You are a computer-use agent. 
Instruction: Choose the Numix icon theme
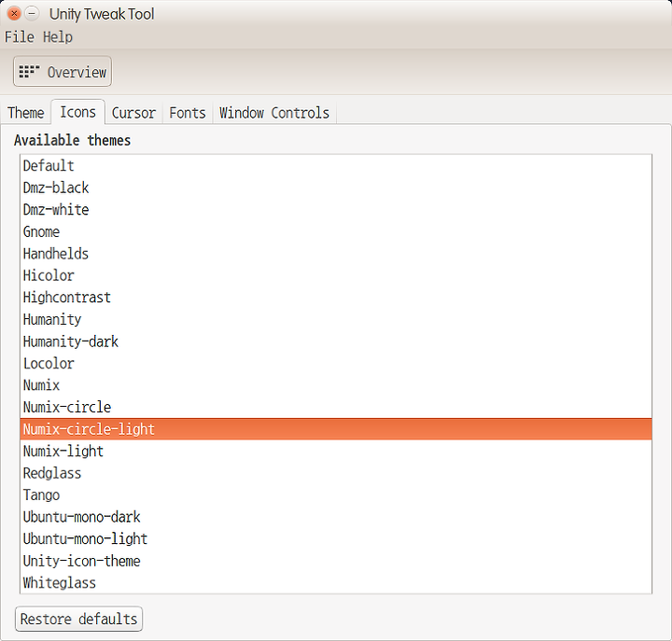336,385
